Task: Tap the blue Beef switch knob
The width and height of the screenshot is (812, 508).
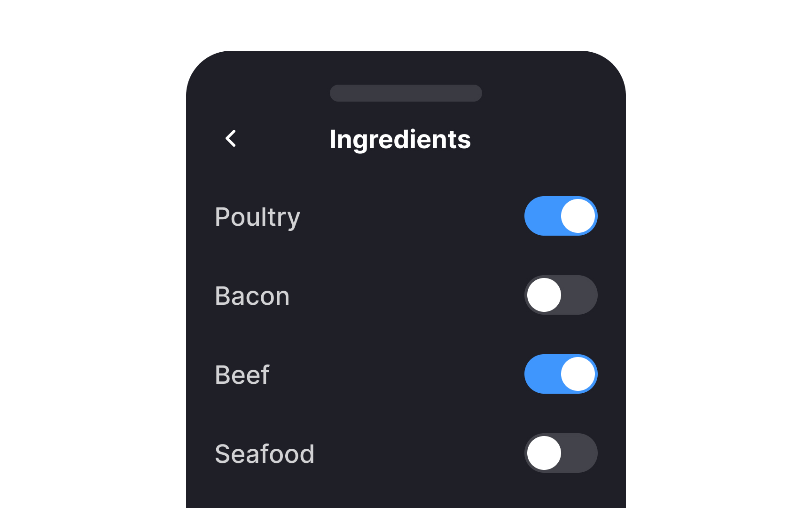Action: (578, 374)
